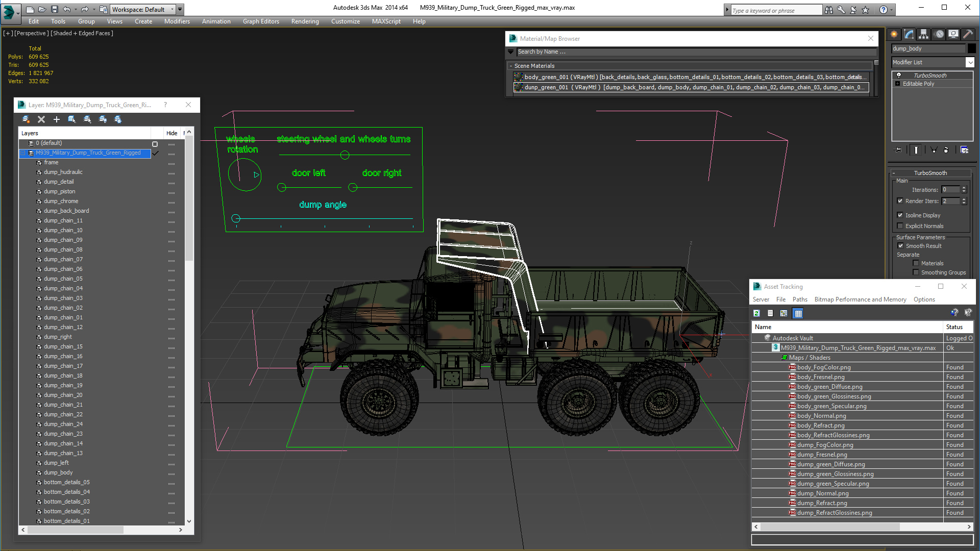Click Hide/Unhide All Layers icon
This screenshot has width=980, height=551.
[103, 119]
